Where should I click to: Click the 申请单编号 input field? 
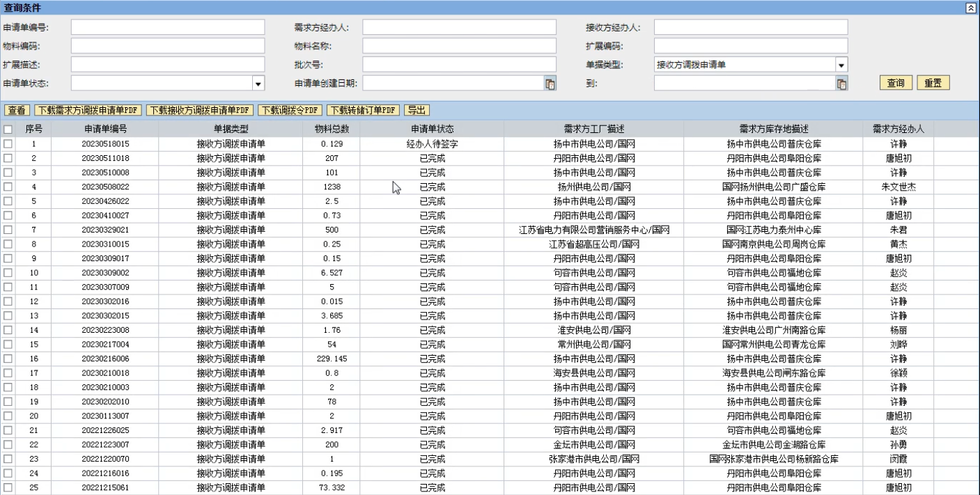(x=168, y=27)
